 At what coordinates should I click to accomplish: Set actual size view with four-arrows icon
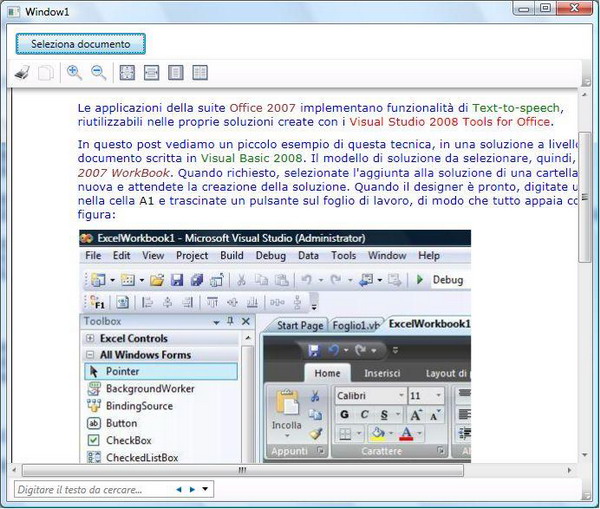click(127, 73)
